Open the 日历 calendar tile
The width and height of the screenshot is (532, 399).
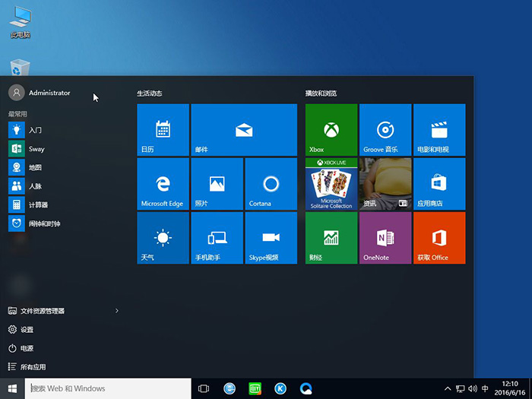163,130
